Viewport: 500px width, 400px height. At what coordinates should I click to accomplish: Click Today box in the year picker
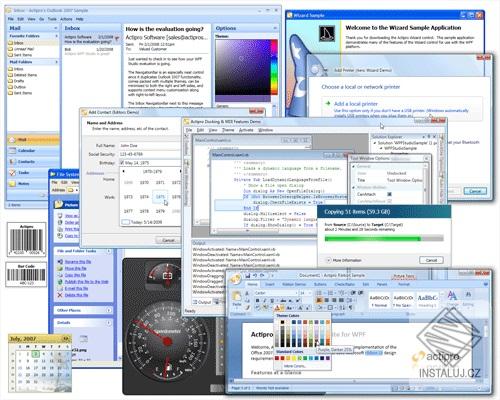[125, 222]
